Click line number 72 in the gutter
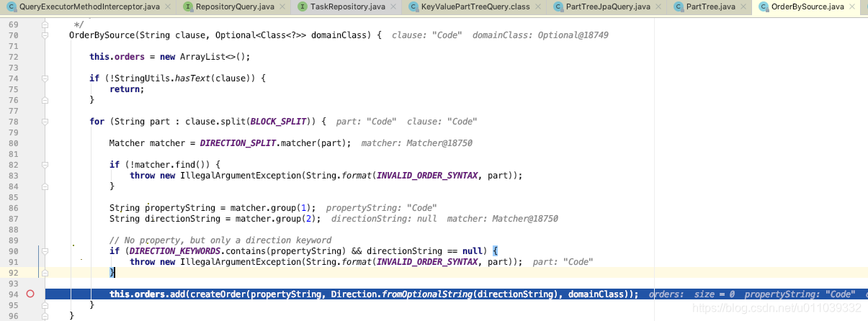Viewport: 868px width, 321px height. click(x=14, y=56)
